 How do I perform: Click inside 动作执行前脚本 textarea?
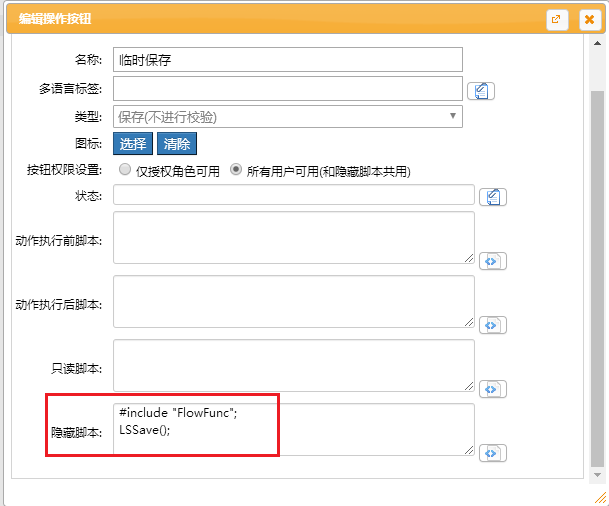[x=294, y=238]
